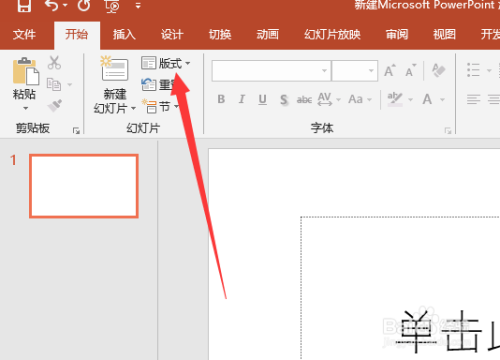Open bullets dropdown arrow
Viewport: 500px width, 360px height.
click(489, 71)
